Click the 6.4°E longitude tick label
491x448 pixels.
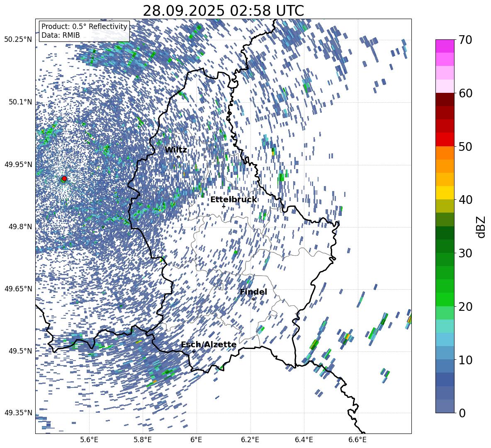pyautogui.click(x=304, y=440)
